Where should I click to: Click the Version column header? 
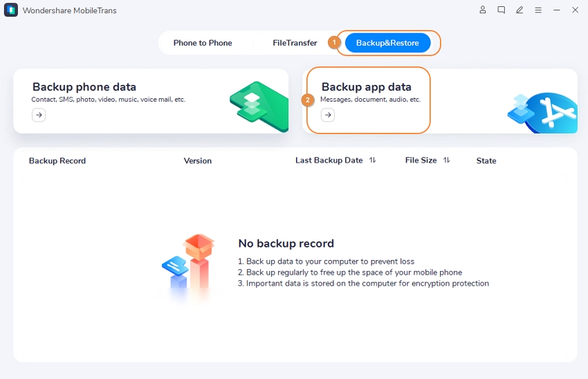pos(198,160)
